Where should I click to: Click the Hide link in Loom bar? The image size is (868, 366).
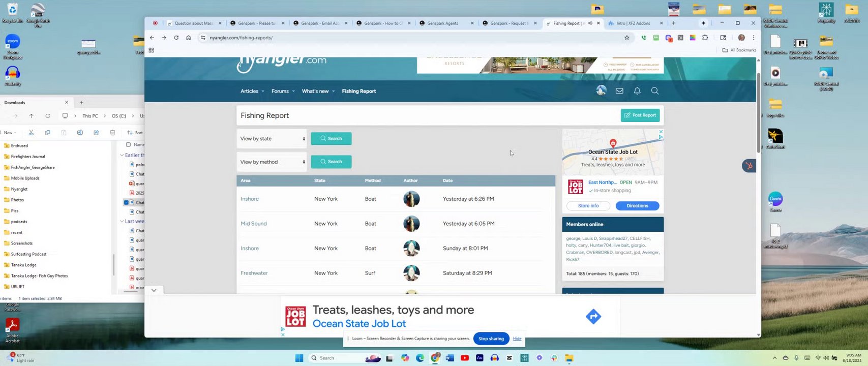517,339
